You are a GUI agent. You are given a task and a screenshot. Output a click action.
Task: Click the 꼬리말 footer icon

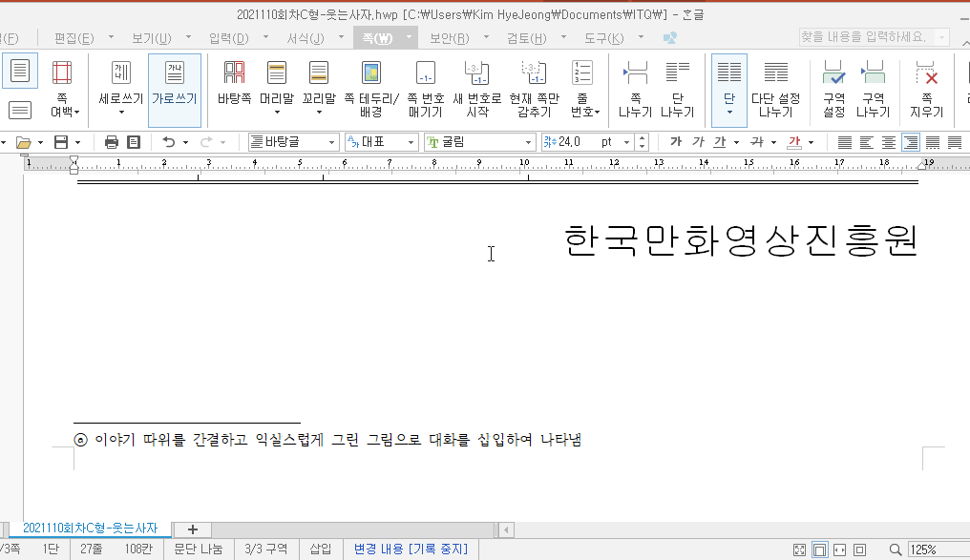[x=319, y=73]
